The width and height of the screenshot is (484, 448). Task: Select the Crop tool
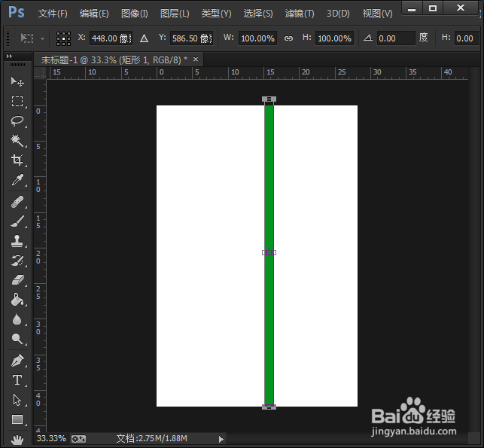pos(17,160)
